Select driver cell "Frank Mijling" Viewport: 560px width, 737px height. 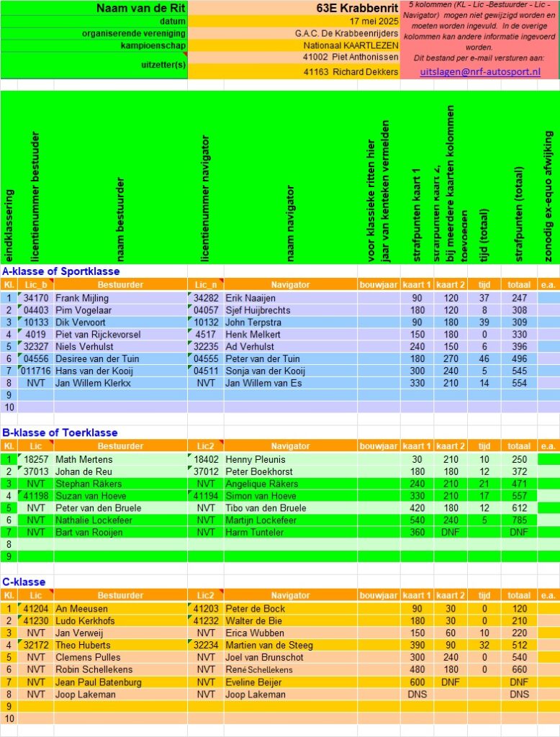coord(81,298)
